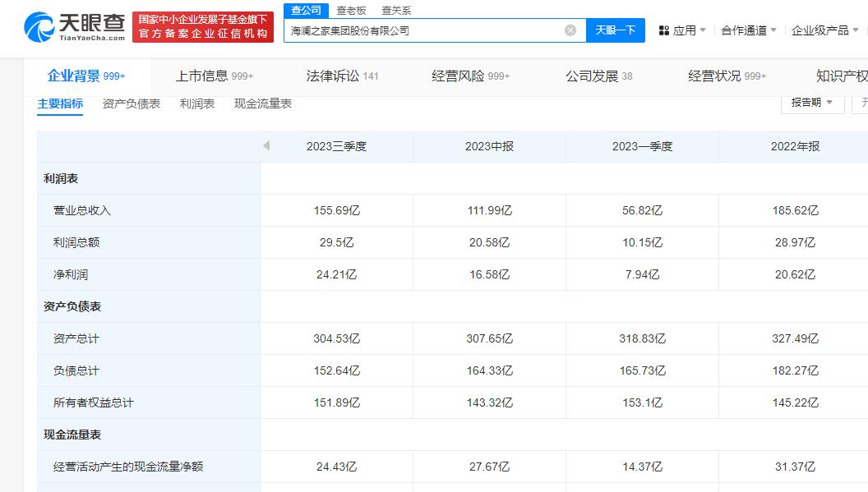This screenshot has width=868, height=492.
Task: Open the 利润表 sub-tab
Action: pos(197,103)
